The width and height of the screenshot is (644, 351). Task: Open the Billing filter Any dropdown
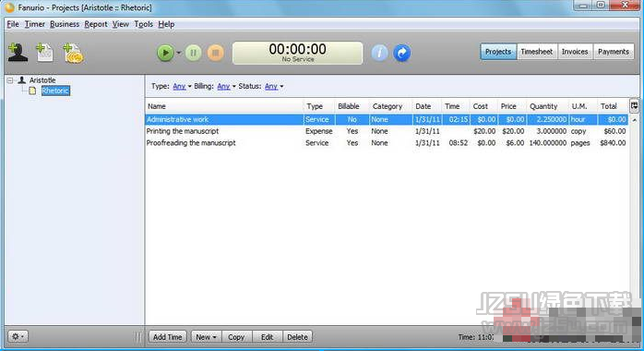tap(226, 86)
